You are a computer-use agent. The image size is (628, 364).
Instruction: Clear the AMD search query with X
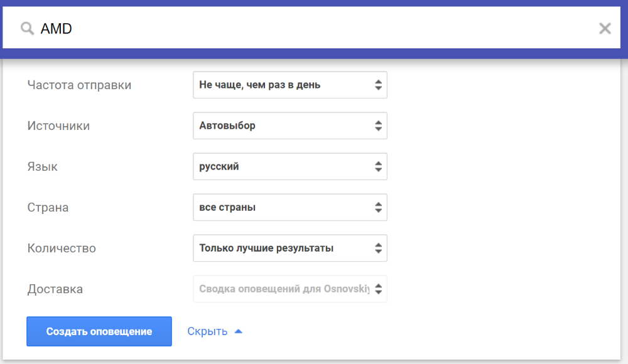click(605, 28)
